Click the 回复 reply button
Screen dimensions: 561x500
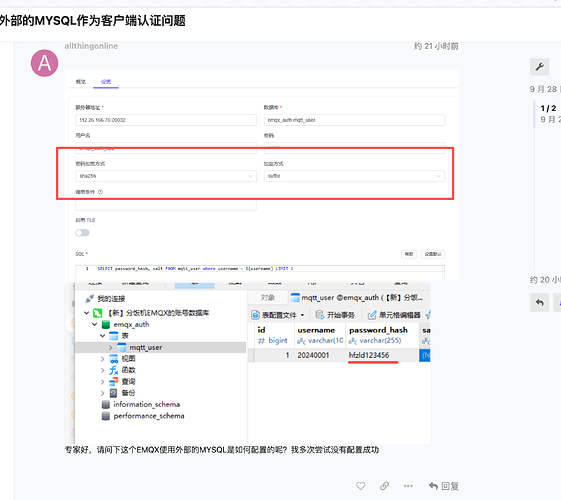point(444,486)
